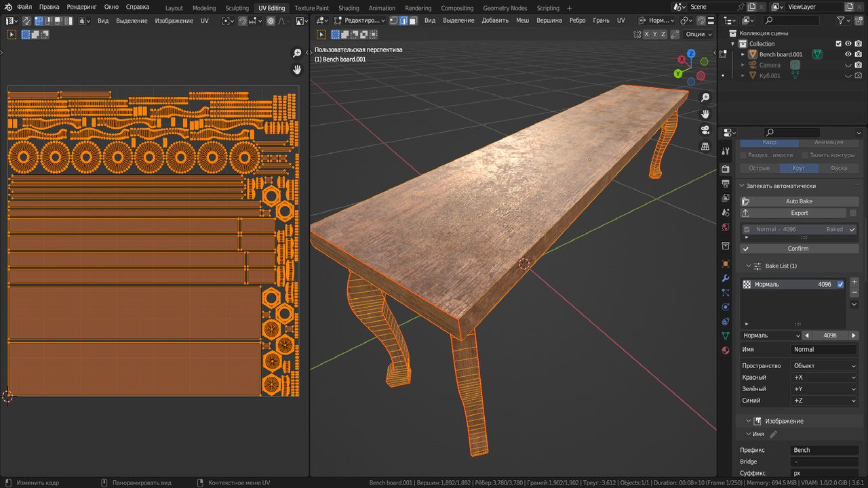
Task: Switch perspective/orthographic grid icon in viewport
Action: pos(705,146)
